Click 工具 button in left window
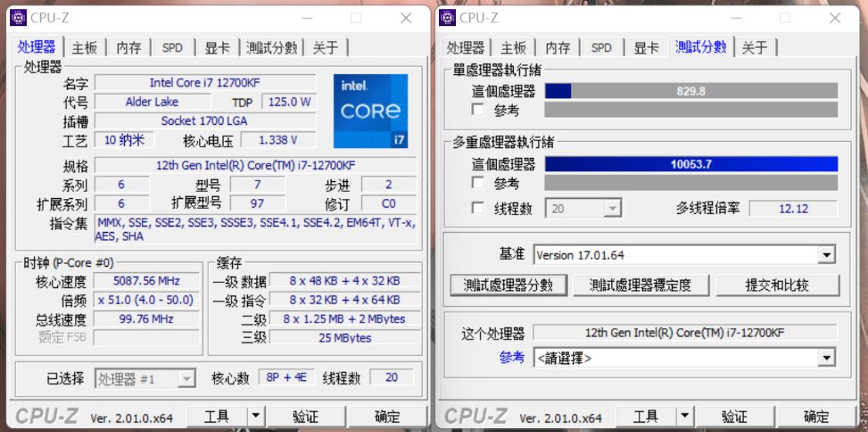 (217, 417)
